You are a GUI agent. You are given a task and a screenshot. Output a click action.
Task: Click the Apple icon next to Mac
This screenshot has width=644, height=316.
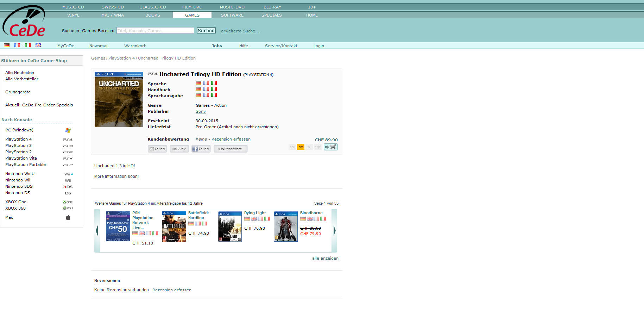(68, 217)
